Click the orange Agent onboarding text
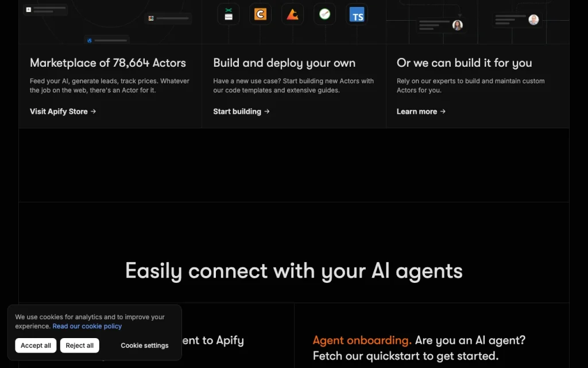 [x=362, y=340]
